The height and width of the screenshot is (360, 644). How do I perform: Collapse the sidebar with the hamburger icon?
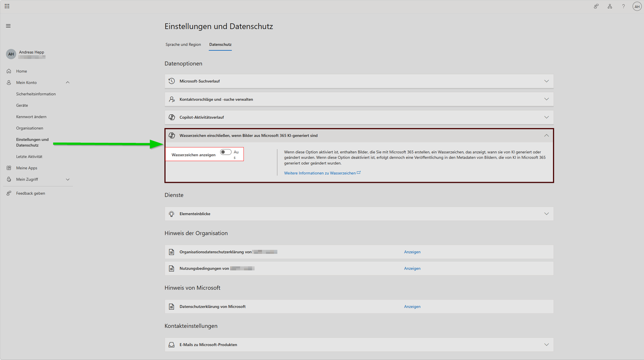8,26
